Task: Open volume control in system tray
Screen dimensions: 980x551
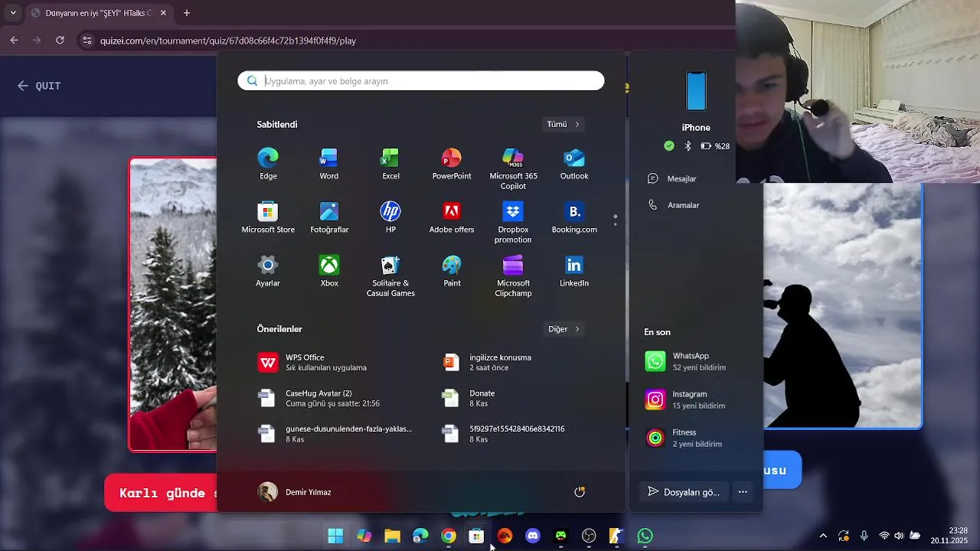Action: [899, 536]
